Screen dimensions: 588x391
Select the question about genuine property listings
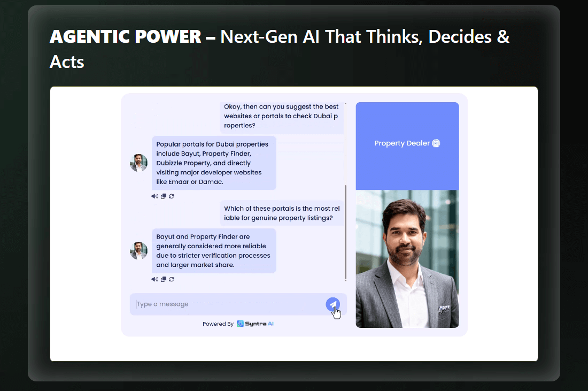[282, 212]
